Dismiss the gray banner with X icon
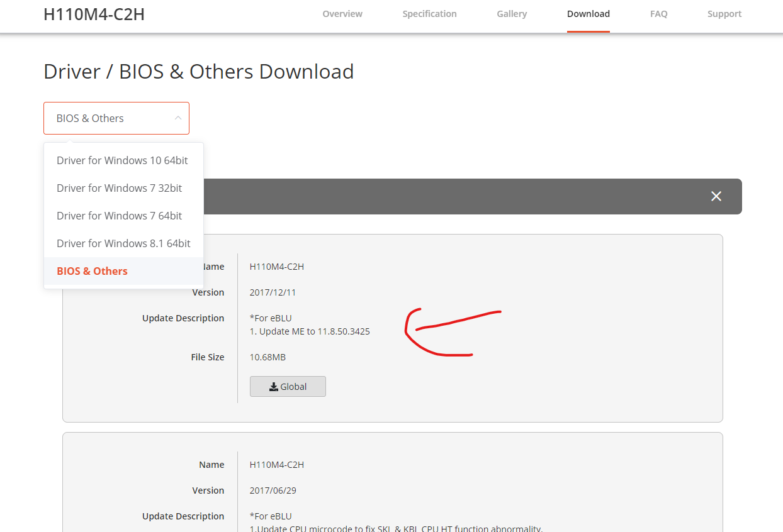Screen dimensions: 783x532 [716, 196]
